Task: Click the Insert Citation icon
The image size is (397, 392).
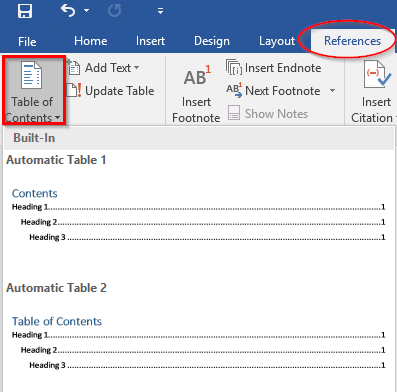Action: (377, 75)
